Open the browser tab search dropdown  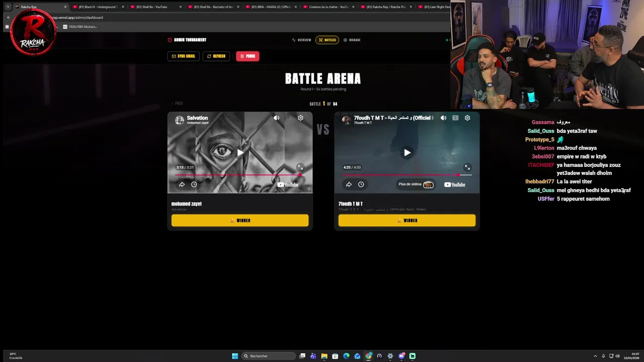(8, 7)
